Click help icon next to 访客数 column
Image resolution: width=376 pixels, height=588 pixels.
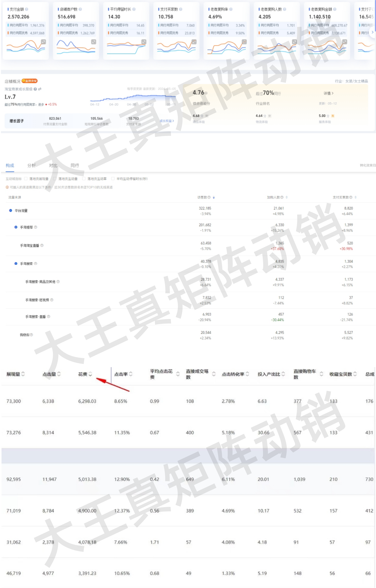point(209,197)
